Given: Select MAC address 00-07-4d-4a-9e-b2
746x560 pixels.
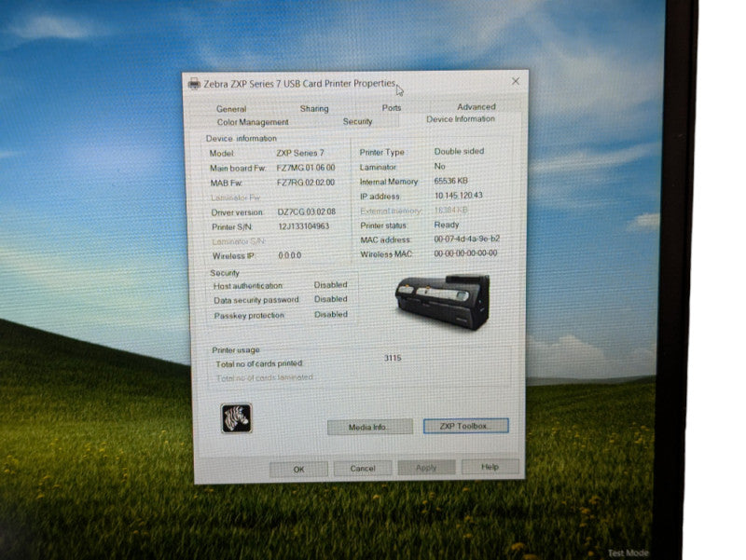Looking at the screenshot, I should click(x=467, y=239).
